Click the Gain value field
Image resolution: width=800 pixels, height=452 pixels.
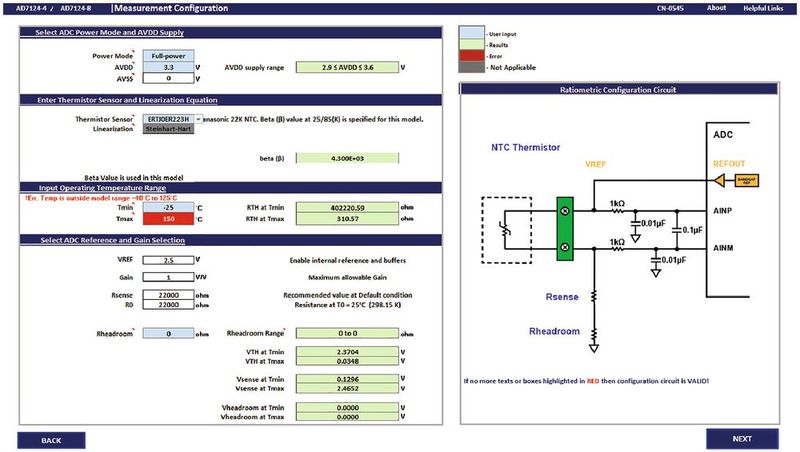click(168, 277)
